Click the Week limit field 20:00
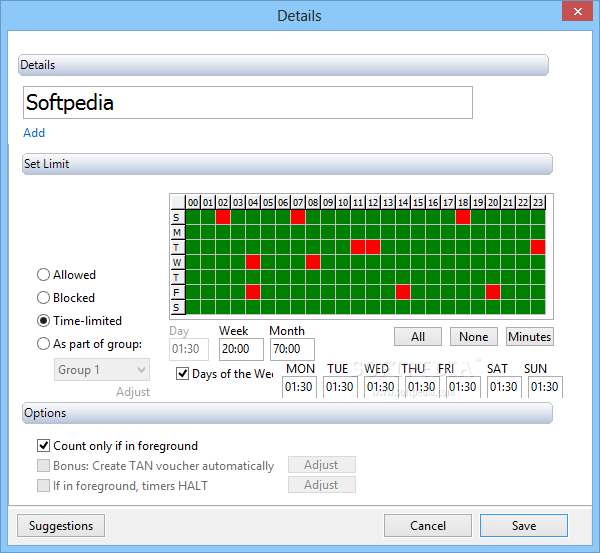The height and width of the screenshot is (553, 600). (x=241, y=349)
